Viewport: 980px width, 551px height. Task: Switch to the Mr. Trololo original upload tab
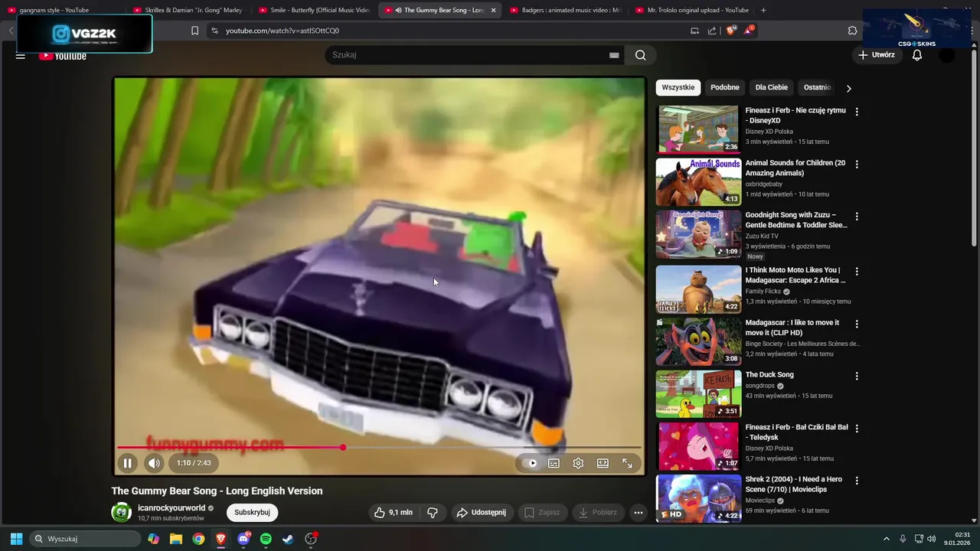point(691,10)
